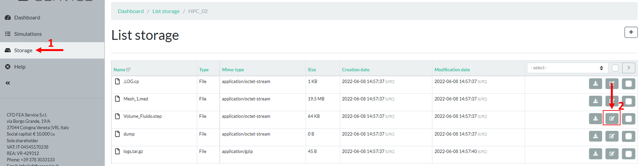
Task: Collapse the sidebar with double chevron
Action: click(8, 83)
